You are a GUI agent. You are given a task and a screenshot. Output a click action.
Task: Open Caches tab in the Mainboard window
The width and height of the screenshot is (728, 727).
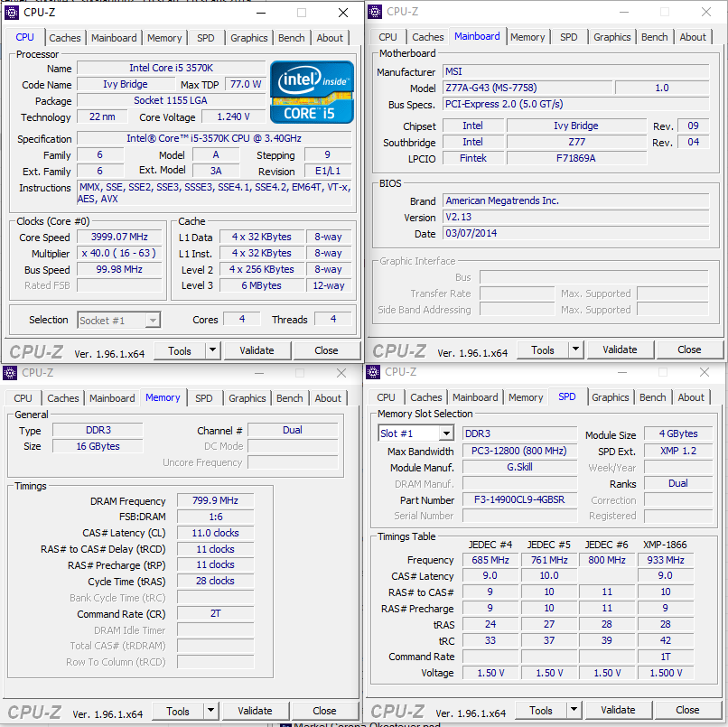tap(428, 37)
